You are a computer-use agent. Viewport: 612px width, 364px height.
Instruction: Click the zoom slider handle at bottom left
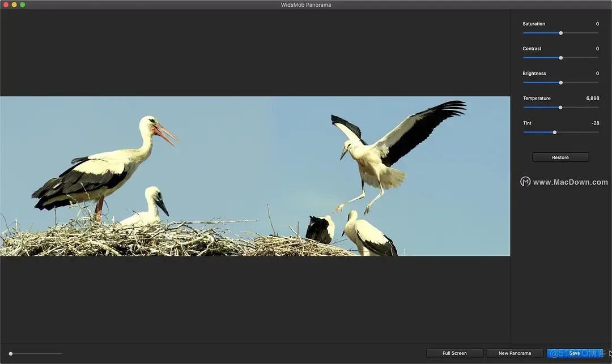pos(11,354)
